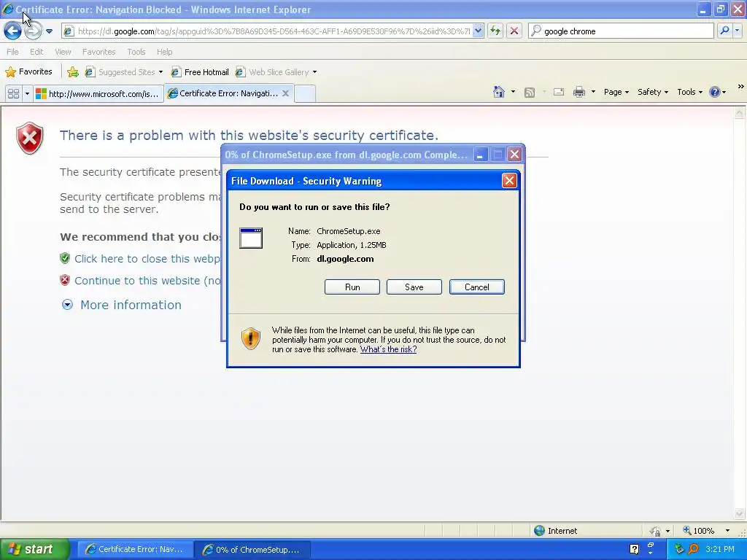Click the Favorites star button
The width and height of the screenshot is (747, 560).
tap(28, 72)
